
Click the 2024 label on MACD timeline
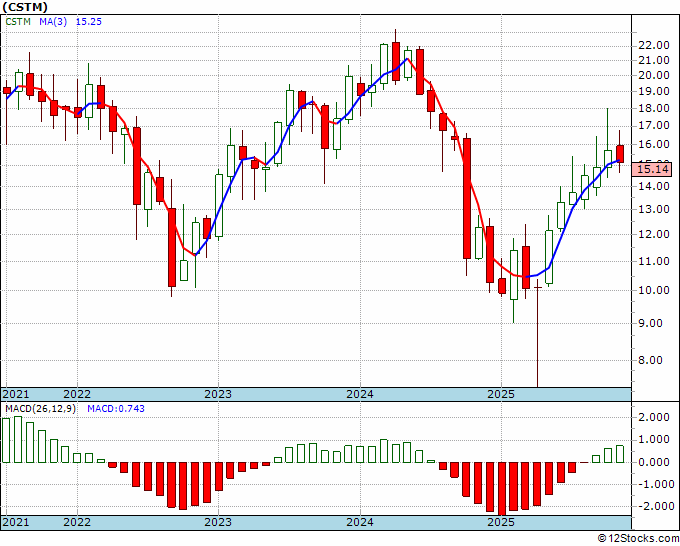pos(360,522)
